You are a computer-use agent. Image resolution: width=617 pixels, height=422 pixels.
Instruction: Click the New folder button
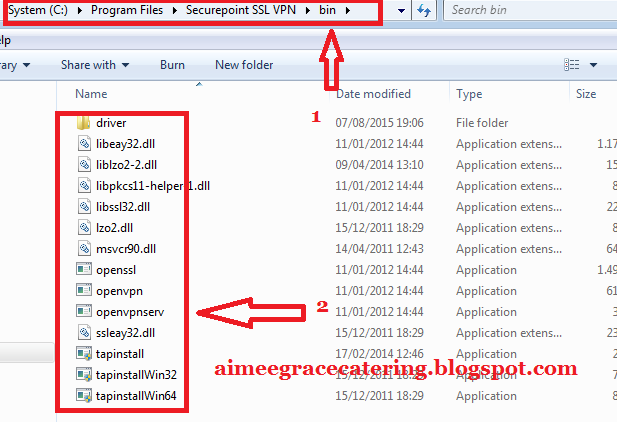[x=244, y=65]
